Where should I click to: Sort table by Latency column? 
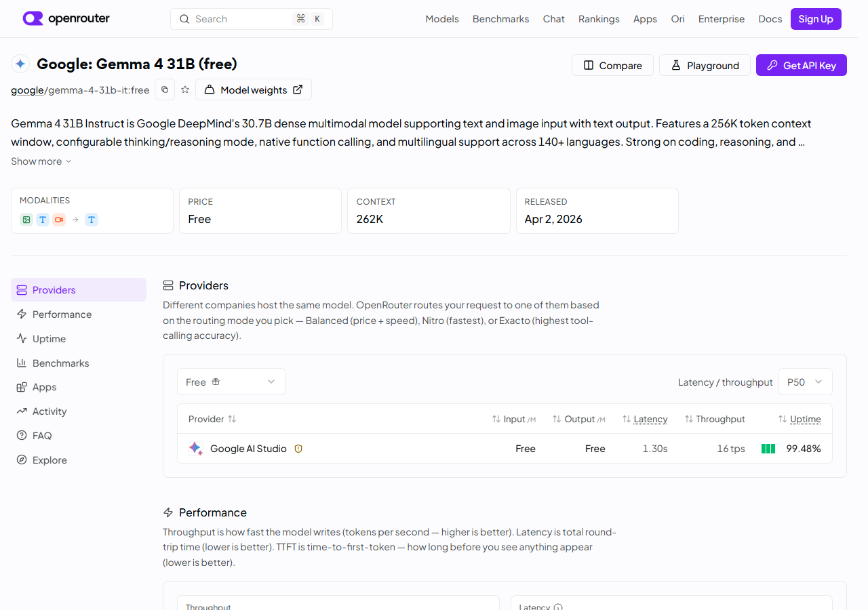point(645,419)
